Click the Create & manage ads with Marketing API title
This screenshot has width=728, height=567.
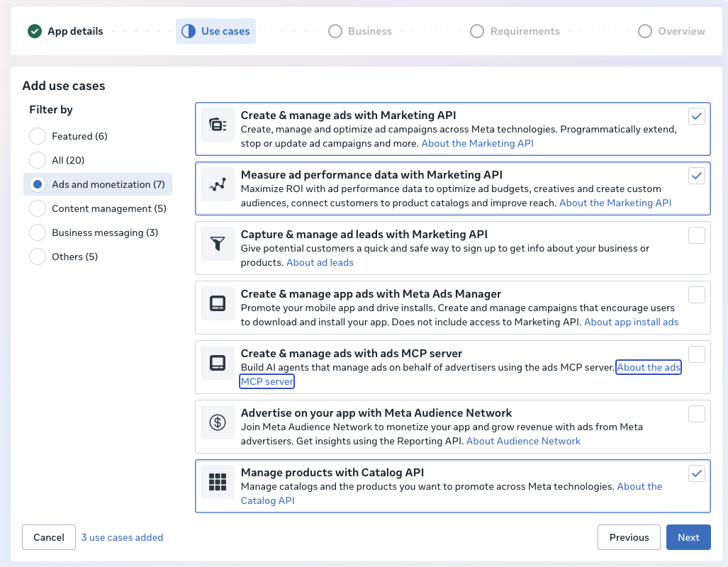pos(348,115)
